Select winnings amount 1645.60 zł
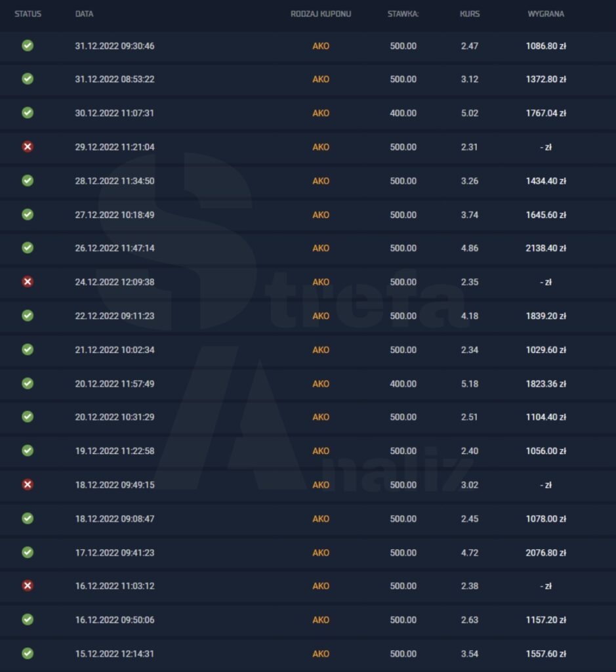Screen dimensions: 616x672 [x=546, y=215]
